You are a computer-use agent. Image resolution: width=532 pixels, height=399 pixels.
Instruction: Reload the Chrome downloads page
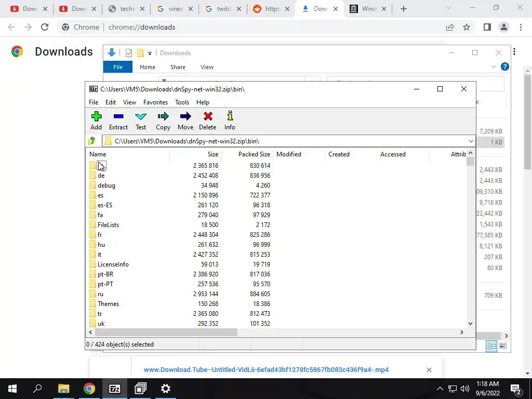[45, 27]
